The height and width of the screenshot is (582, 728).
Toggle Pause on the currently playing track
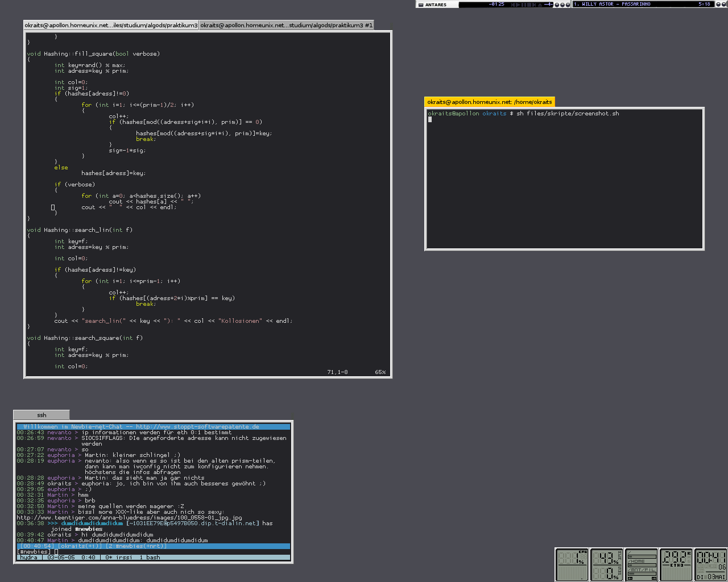pos(524,5)
